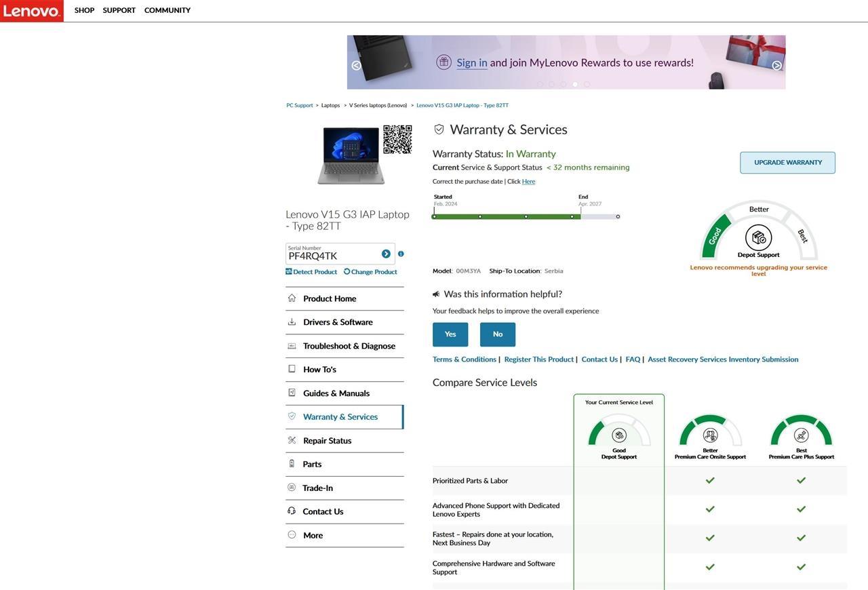Click the download icon beside Drivers & Software
The width and height of the screenshot is (868, 590).
(x=292, y=321)
